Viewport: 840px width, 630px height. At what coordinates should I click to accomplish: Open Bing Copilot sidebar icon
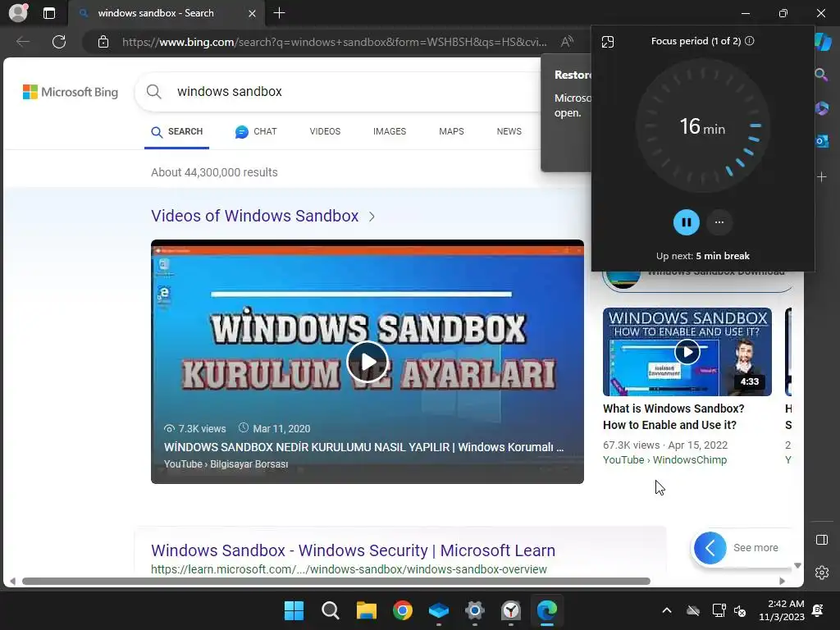pyautogui.click(x=822, y=42)
